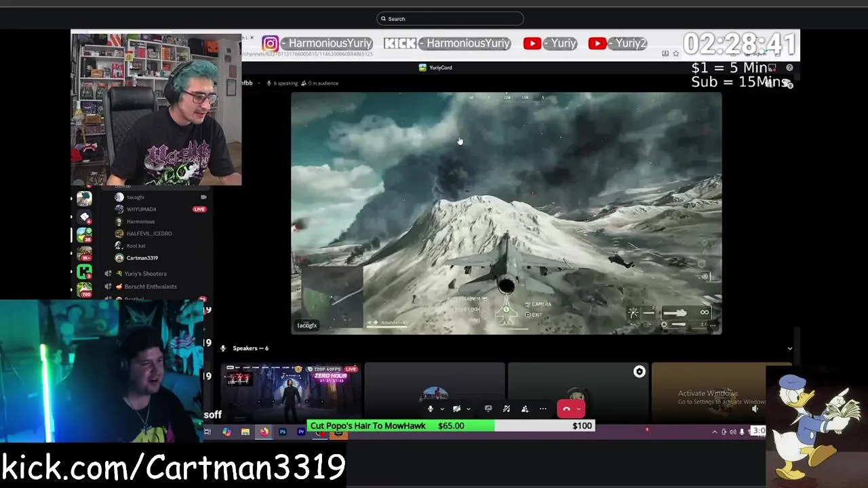Click the YuriyCord server title
Image resolution: width=868 pixels, height=488 pixels.
click(x=435, y=68)
